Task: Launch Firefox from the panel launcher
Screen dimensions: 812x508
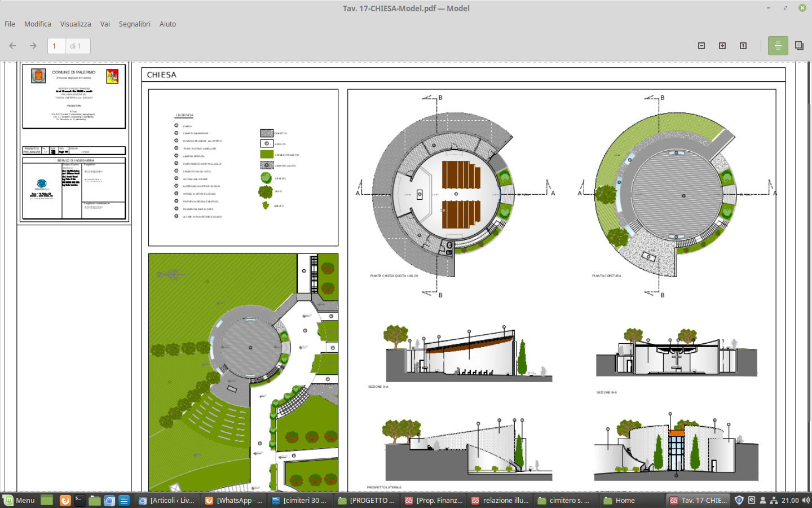Action: 65,500
